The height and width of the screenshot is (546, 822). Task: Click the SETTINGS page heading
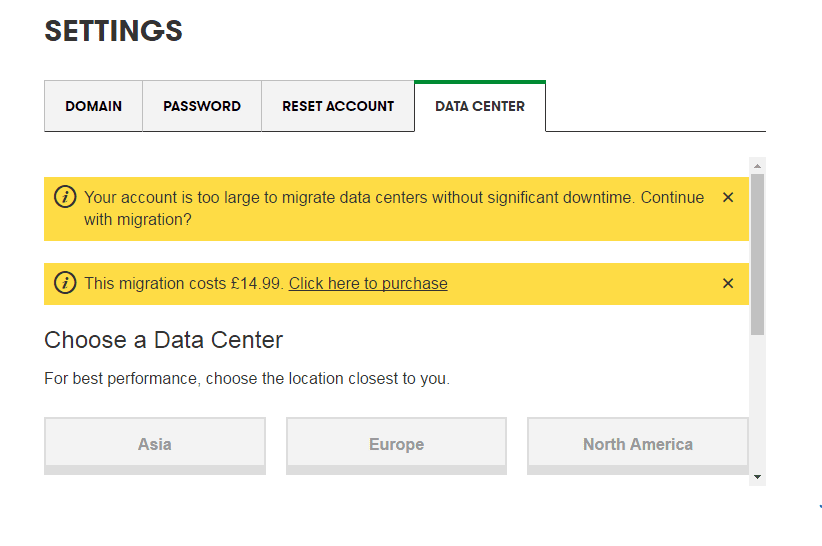(x=113, y=31)
